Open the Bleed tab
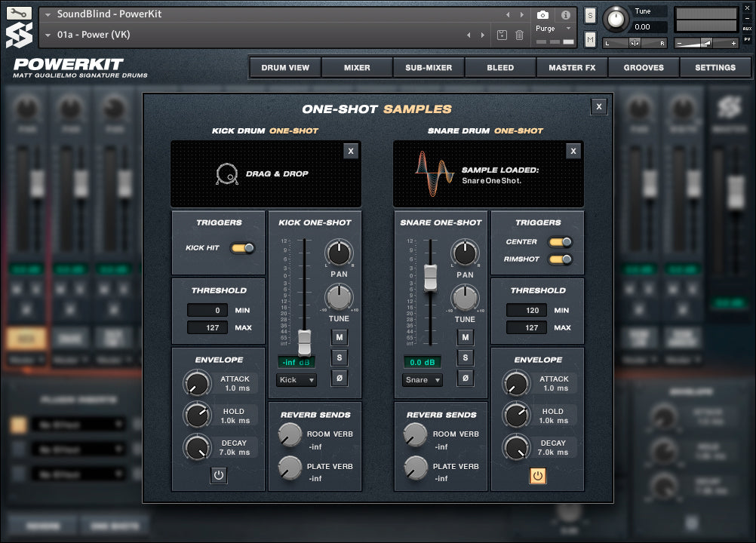Viewport: 756px width, 543px height. click(500, 67)
